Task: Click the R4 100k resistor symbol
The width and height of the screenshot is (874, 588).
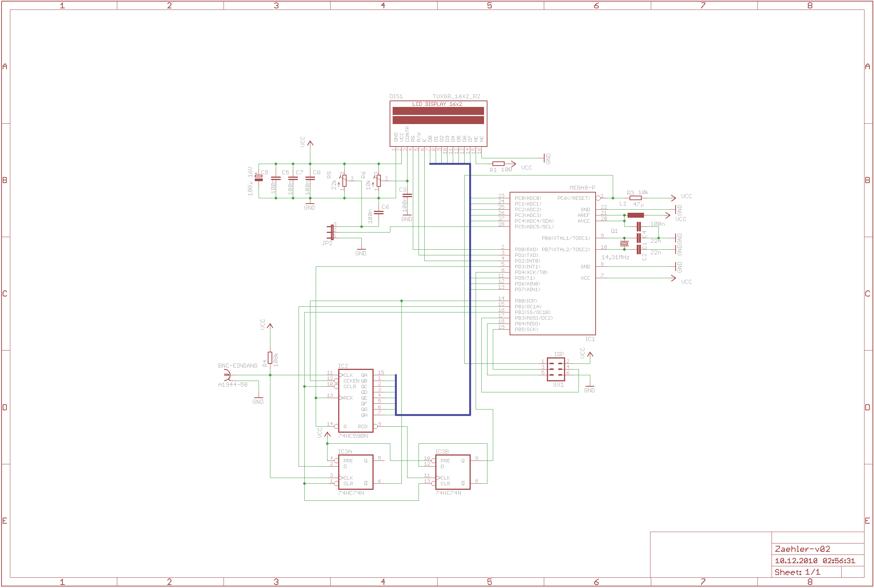Action: (x=270, y=358)
